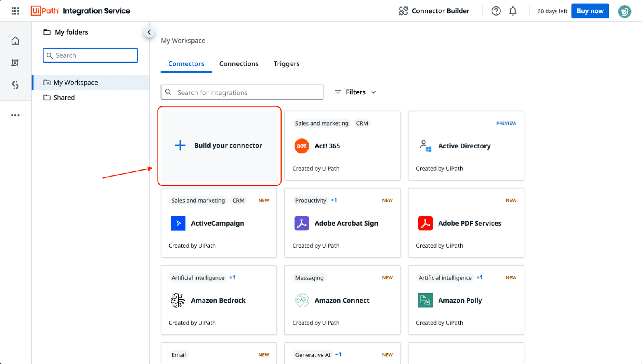Collapse the My folders side panel

149,32
